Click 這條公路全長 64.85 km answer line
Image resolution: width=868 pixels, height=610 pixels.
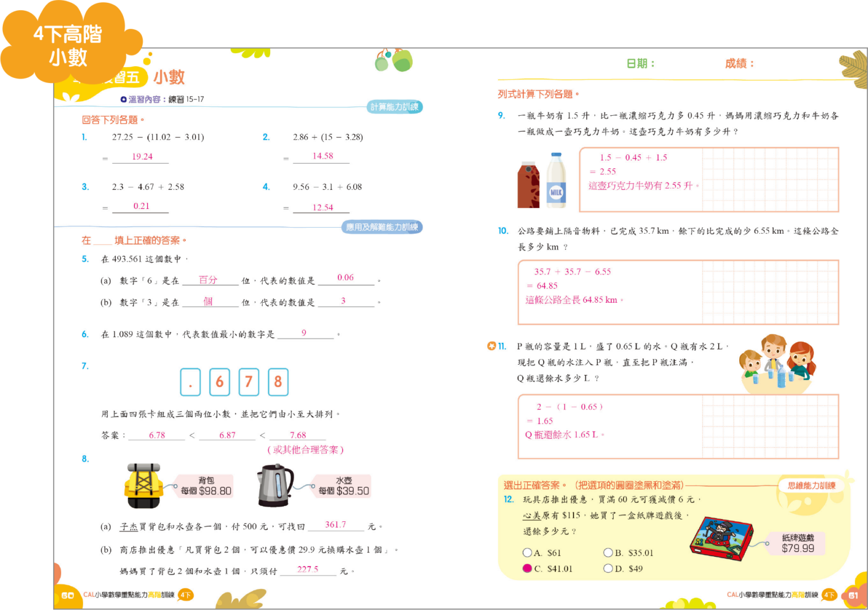click(574, 300)
